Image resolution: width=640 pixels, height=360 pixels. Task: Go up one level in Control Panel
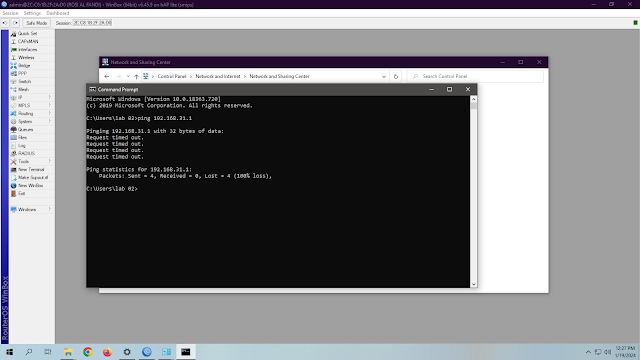point(136,76)
